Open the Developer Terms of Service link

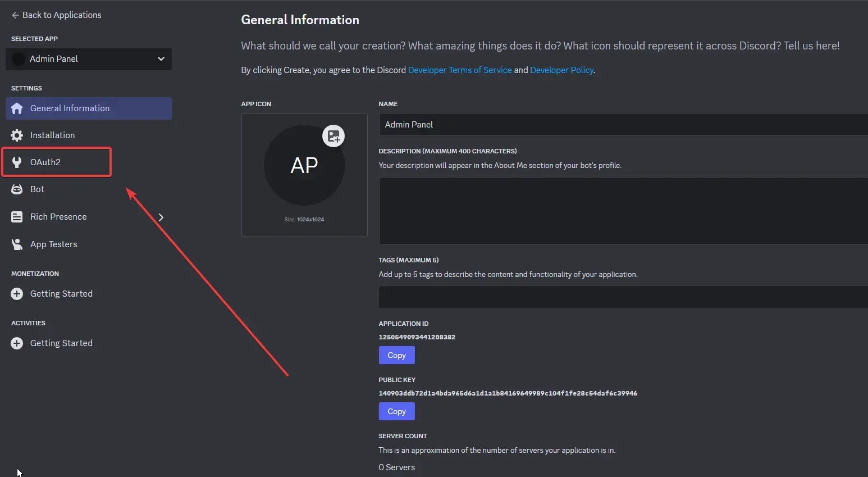tap(459, 70)
